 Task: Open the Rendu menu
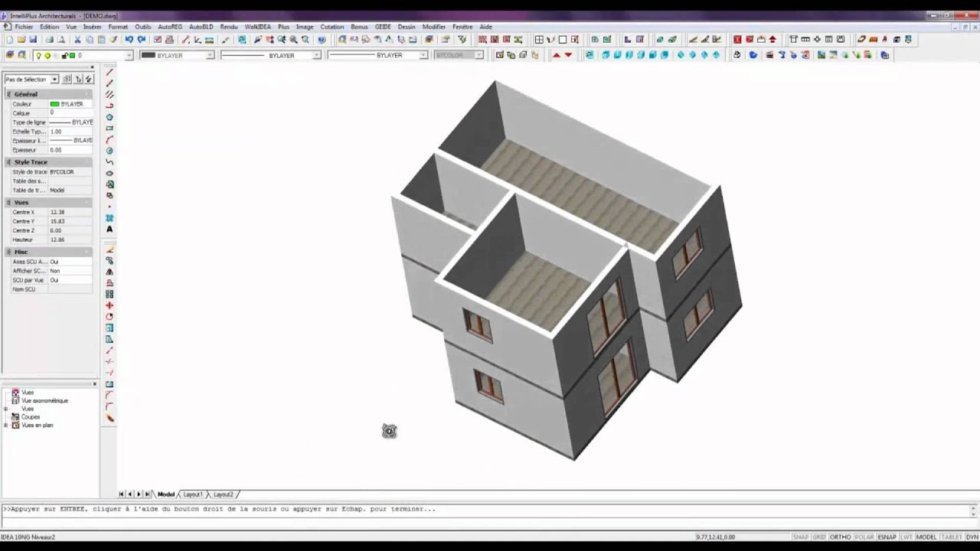(x=228, y=27)
